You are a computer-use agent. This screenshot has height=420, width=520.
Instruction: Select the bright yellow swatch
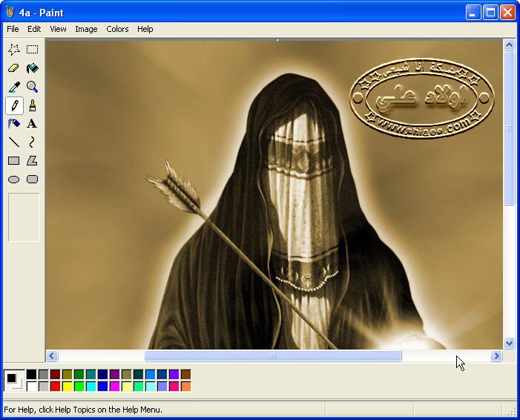[x=68, y=387]
